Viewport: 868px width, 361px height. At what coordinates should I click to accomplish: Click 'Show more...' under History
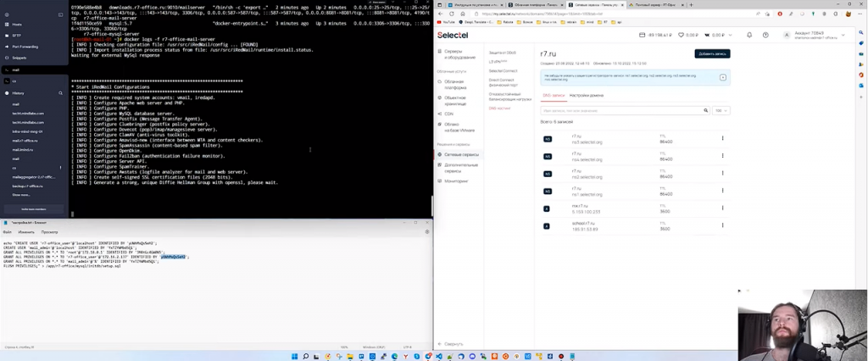tap(21, 195)
